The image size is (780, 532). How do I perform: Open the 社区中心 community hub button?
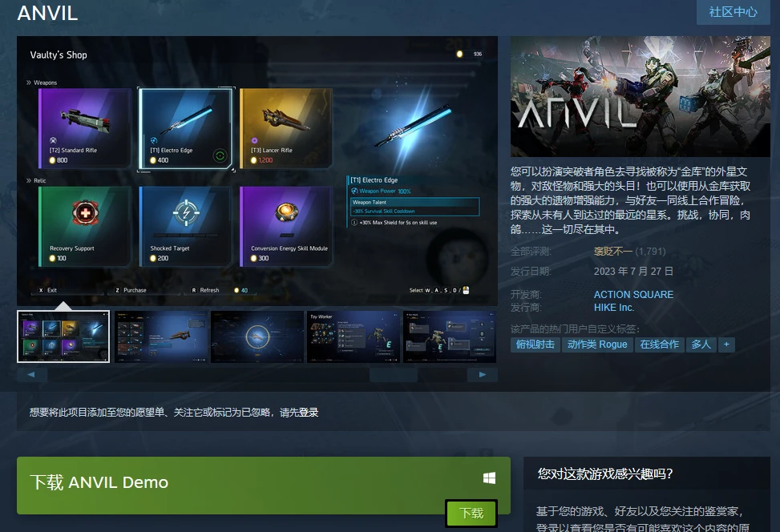tap(734, 12)
